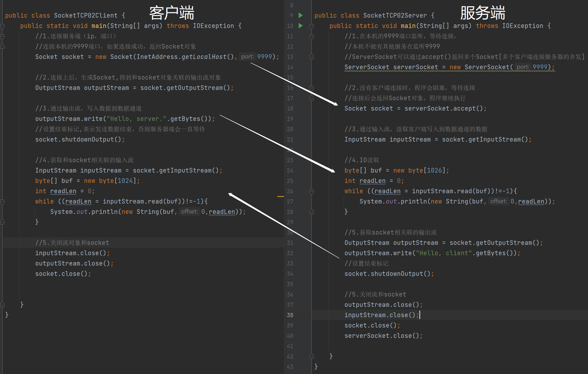Viewport: 588px width, 374px height.
Task: Click 'IOException' in client main signature
Action: click(214, 26)
